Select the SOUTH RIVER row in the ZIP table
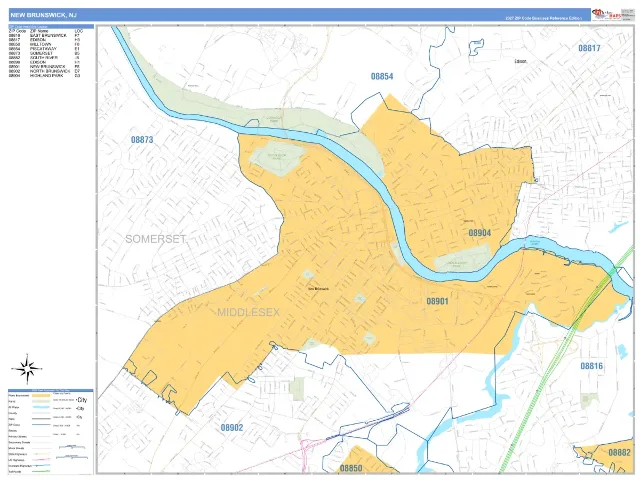The height and width of the screenshot is (480, 640). [45, 58]
